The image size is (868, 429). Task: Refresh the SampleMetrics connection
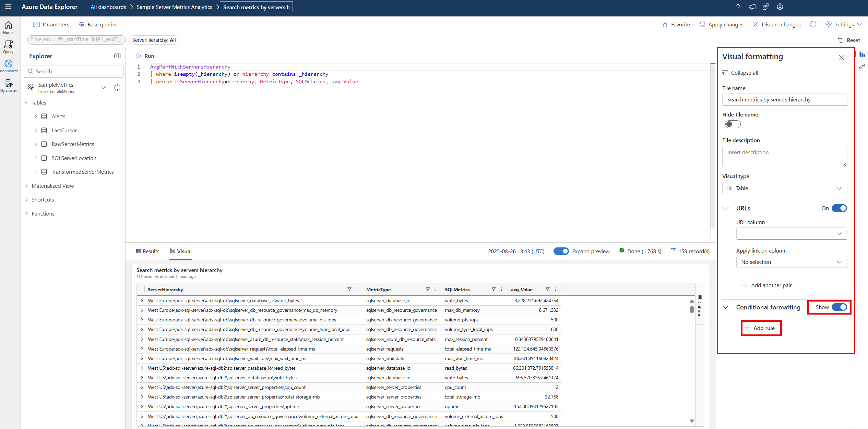click(x=117, y=88)
